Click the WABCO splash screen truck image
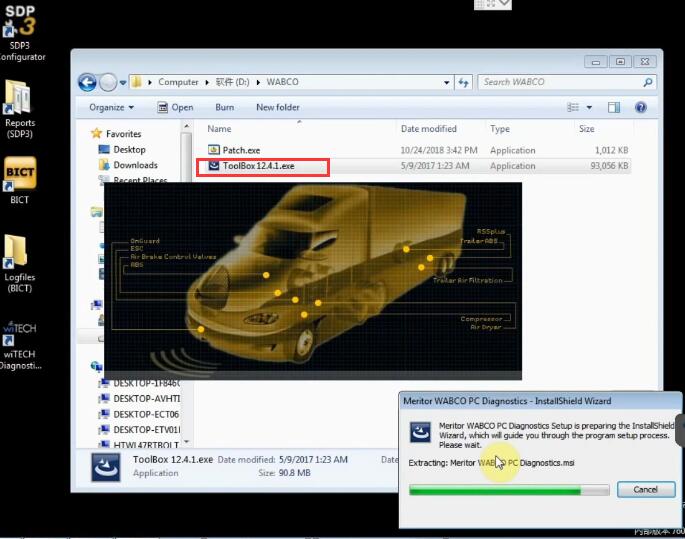Viewport: 685px width, 539px height. tap(313, 281)
